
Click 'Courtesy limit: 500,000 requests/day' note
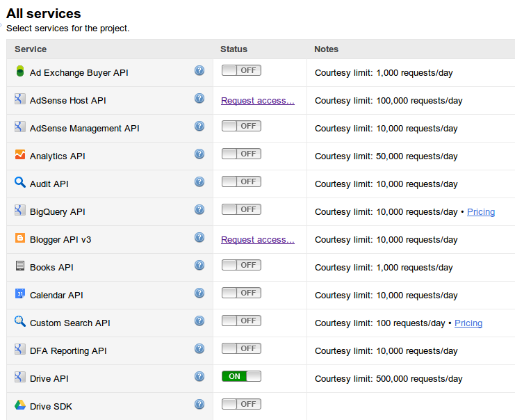tap(389, 379)
